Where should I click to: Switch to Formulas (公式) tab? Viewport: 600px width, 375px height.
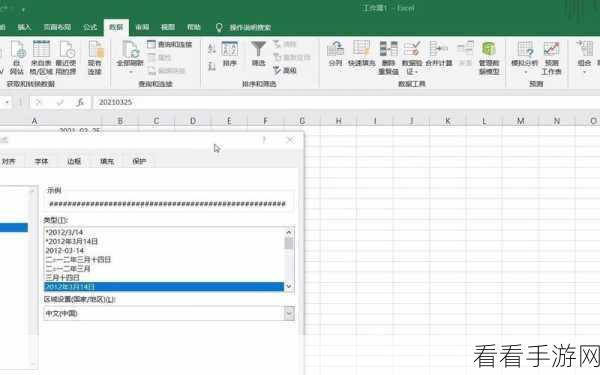pyautogui.click(x=90, y=27)
